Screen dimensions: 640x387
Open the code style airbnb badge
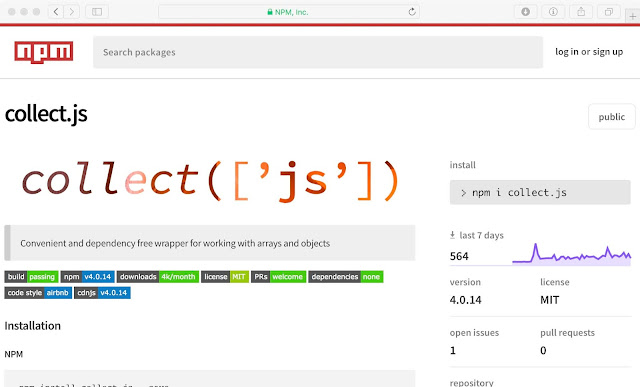click(x=38, y=293)
